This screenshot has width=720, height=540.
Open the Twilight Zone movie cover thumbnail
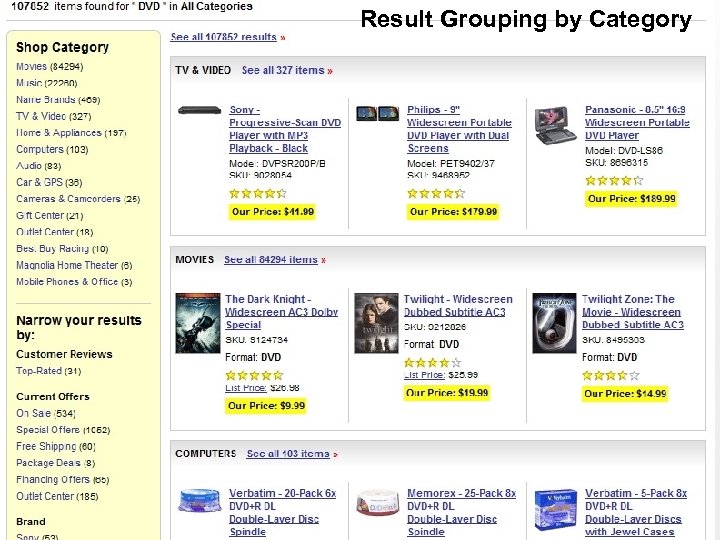(554, 323)
